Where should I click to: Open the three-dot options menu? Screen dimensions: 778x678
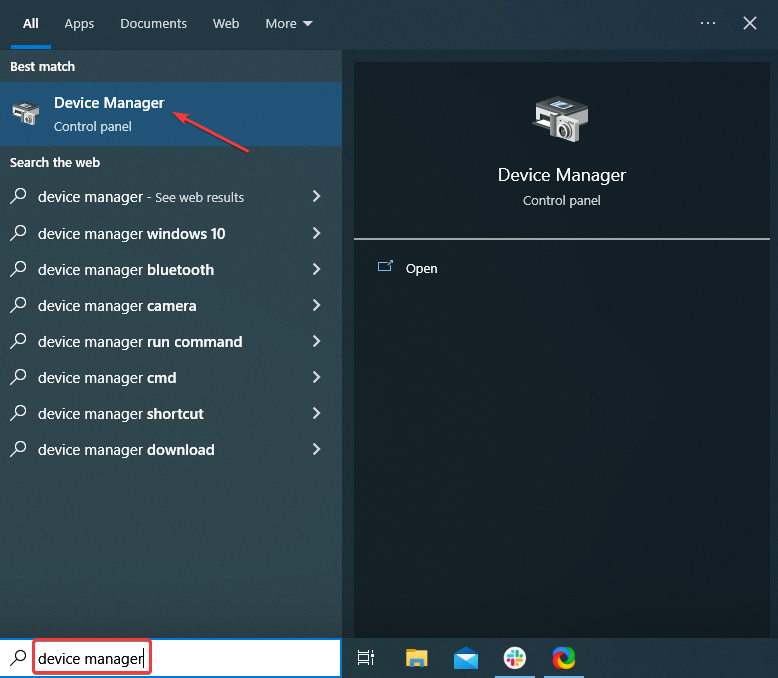tap(708, 23)
